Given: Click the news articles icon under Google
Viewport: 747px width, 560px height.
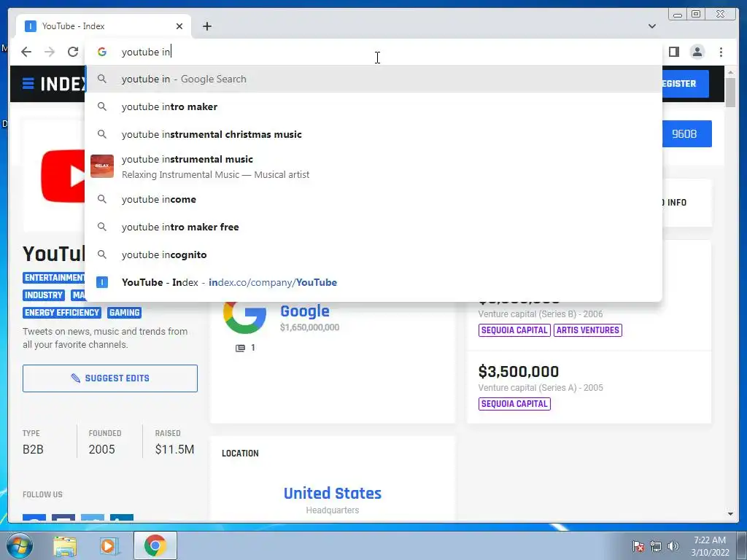Looking at the screenshot, I should (241, 348).
